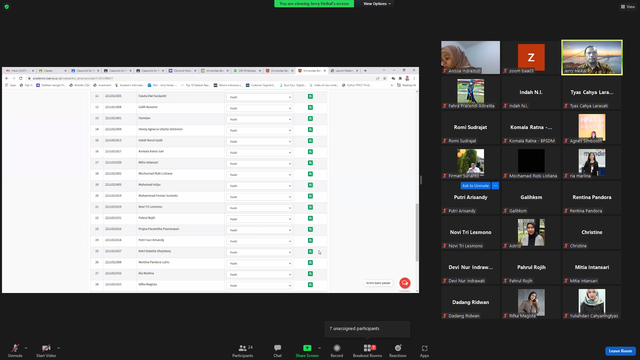Click the Unmute microphone icon
Viewport: 640px width, 360px height.
(x=15, y=348)
